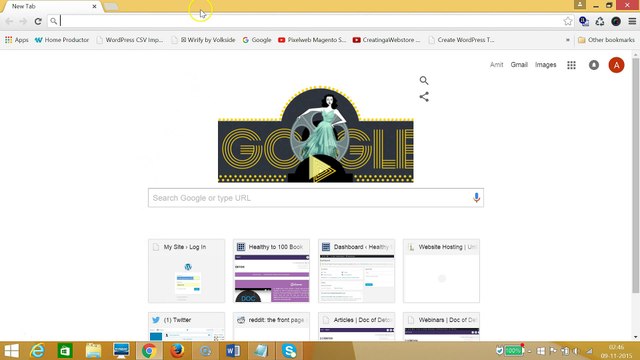Open Pixelweb Magento bookmark
The image size is (640, 360).
pos(312,40)
